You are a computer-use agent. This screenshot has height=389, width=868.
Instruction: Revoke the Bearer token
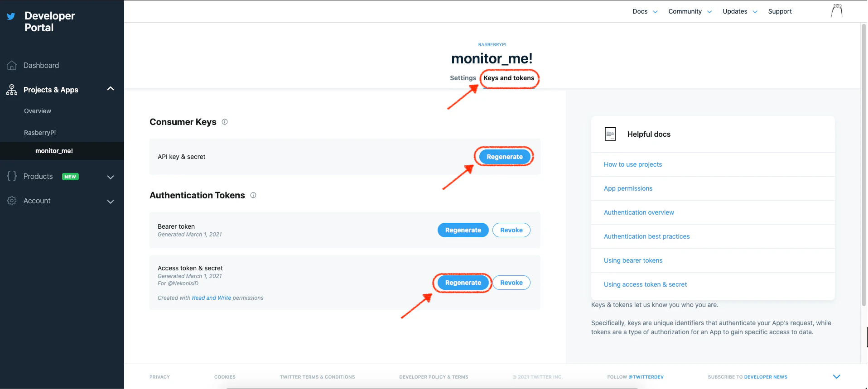(x=511, y=230)
